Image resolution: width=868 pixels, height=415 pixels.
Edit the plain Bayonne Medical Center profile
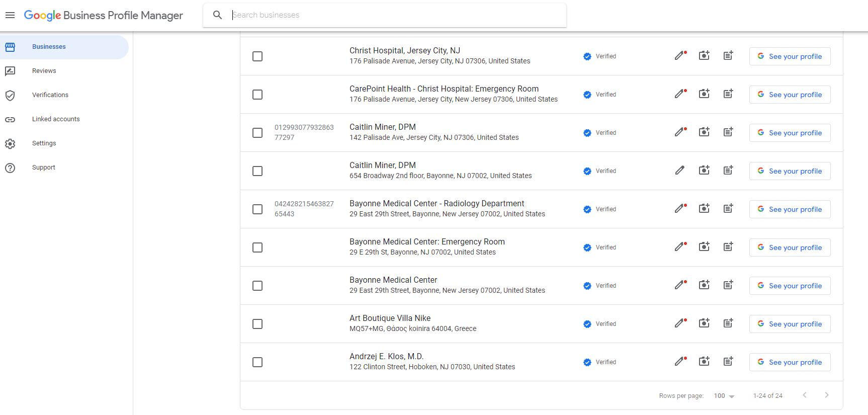click(x=680, y=285)
